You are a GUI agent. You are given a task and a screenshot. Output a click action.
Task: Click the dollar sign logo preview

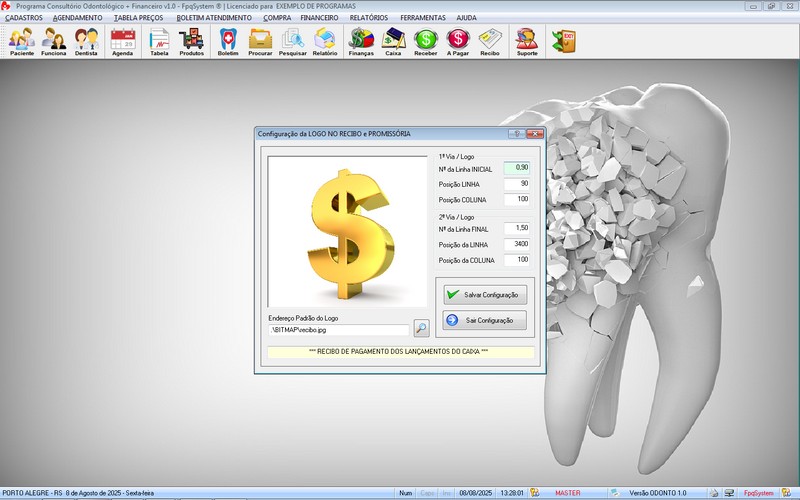click(x=346, y=230)
